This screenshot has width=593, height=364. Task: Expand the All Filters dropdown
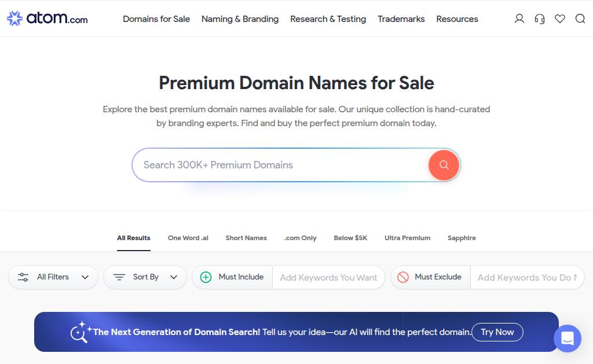click(x=53, y=277)
